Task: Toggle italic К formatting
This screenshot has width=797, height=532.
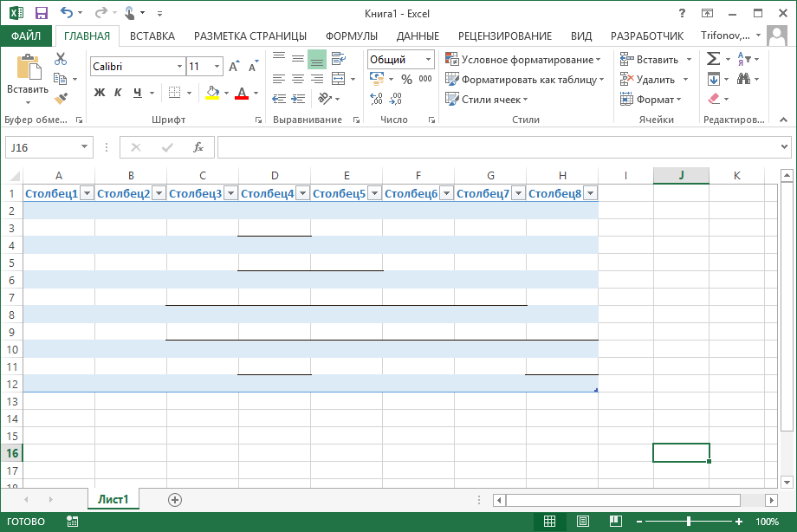Action: [x=118, y=93]
